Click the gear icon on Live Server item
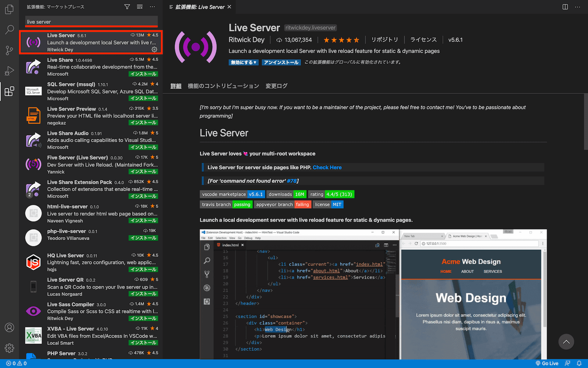This screenshot has height=368, width=588. pyautogui.click(x=154, y=49)
